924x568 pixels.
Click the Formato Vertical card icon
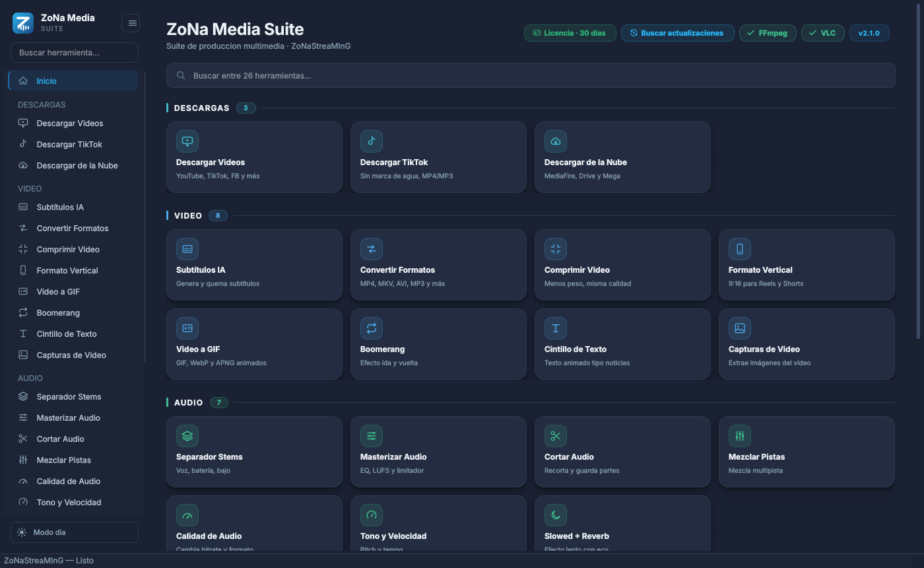point(740,249)
